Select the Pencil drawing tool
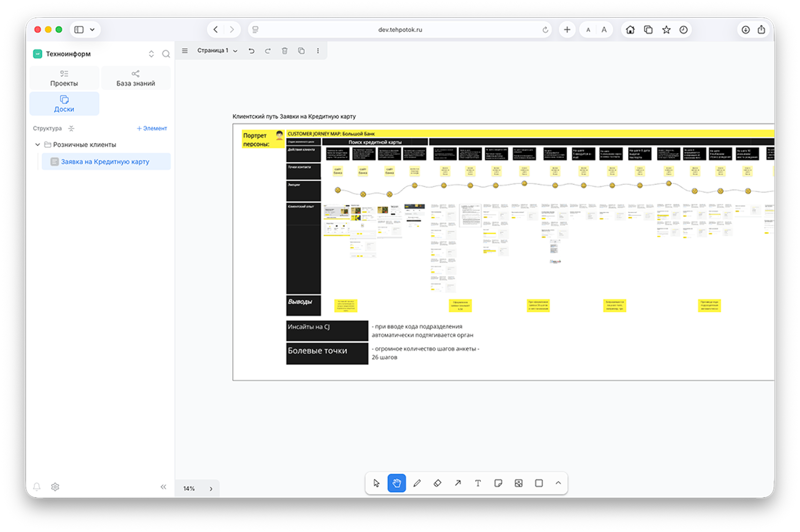Viewport: 800px width, 532px height. click(417, 483)
